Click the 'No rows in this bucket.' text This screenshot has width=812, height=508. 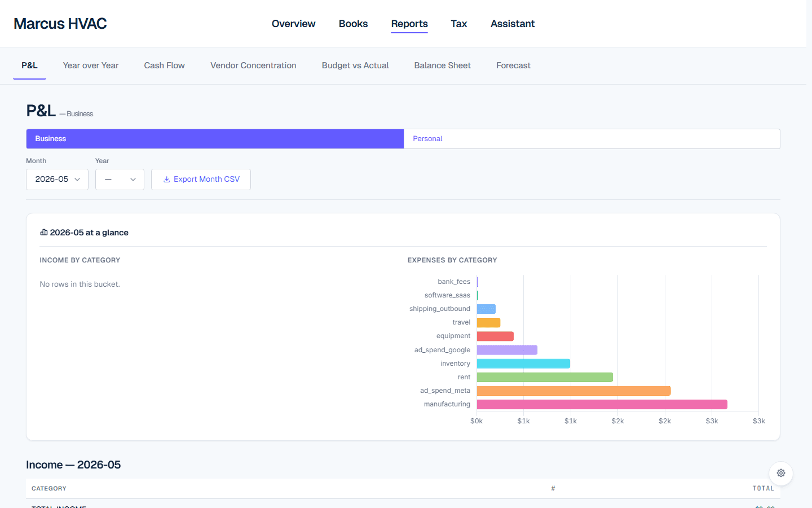coord(80,284)
